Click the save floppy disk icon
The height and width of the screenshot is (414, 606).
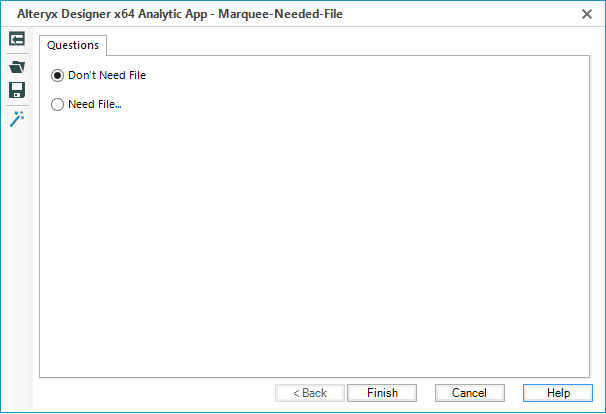pyautogui.click(x=17, y=91)
